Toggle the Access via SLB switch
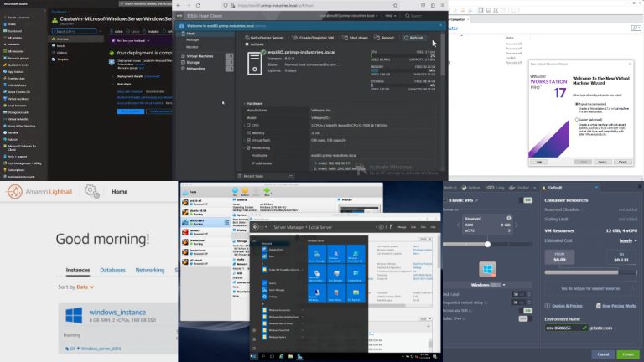The image size is (644, 362). coord(527,310)
